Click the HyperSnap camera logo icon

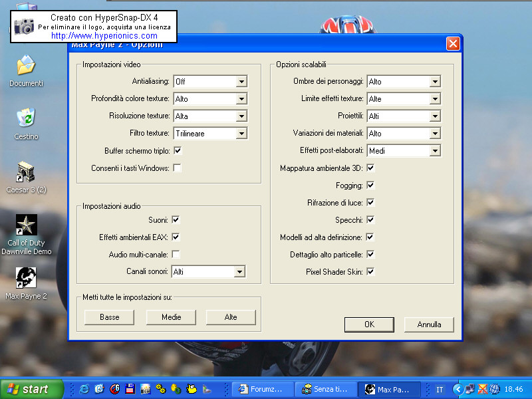pyautogui.click(x=24, y=27)
